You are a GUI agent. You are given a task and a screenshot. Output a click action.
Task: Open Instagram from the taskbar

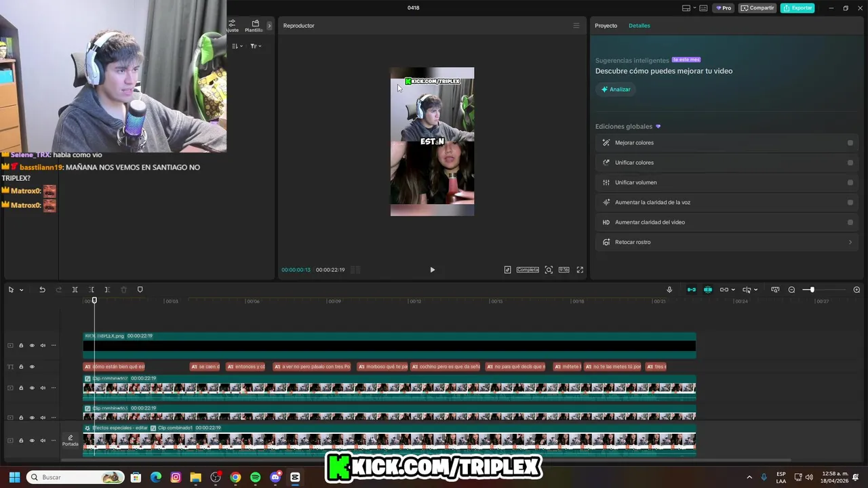tap(176, 477)
